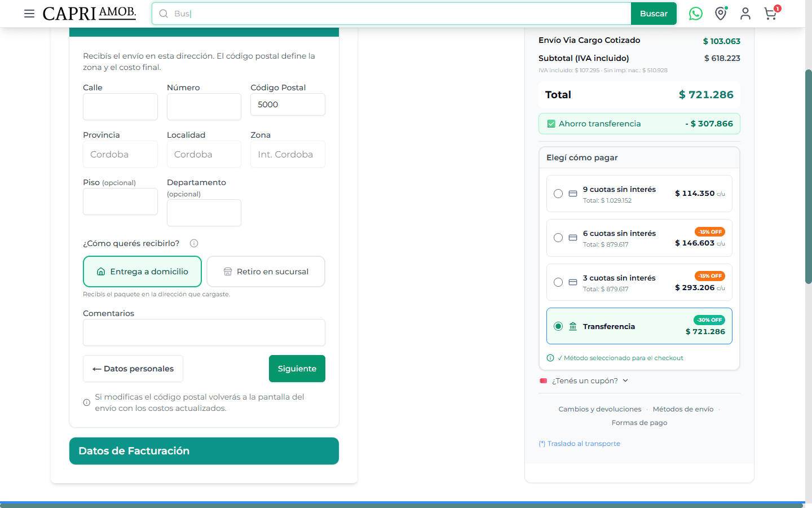The image size is (812, 508).
Task: Select 3 cuotas sin interés radio
Action: 558,282
